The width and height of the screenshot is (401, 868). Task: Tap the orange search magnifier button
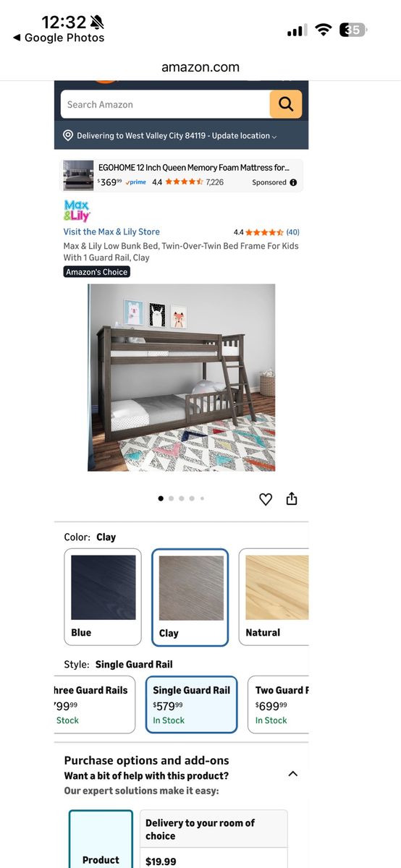pyautogui.click(x=286, y=104)
